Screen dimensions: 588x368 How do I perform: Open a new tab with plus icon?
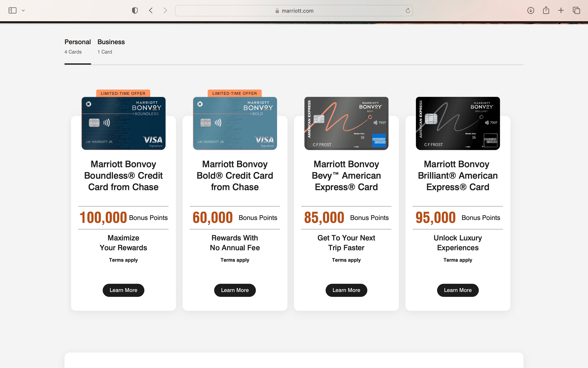[561, 10]
